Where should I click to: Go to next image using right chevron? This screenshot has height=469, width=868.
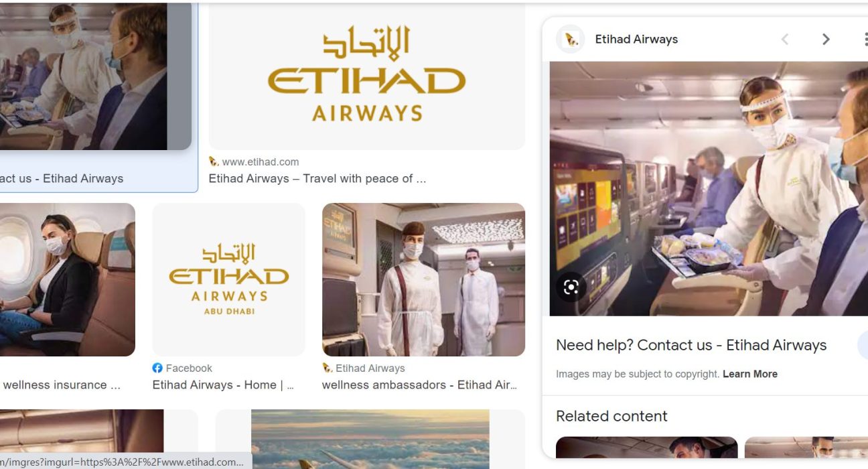(826, 40)
